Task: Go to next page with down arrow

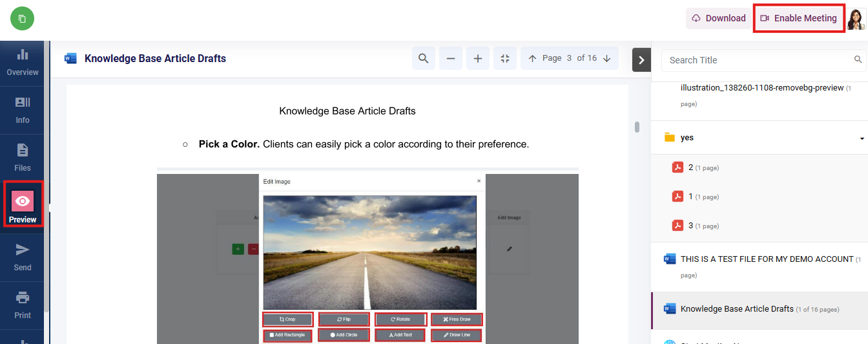Action: click(x=607, y=58)
